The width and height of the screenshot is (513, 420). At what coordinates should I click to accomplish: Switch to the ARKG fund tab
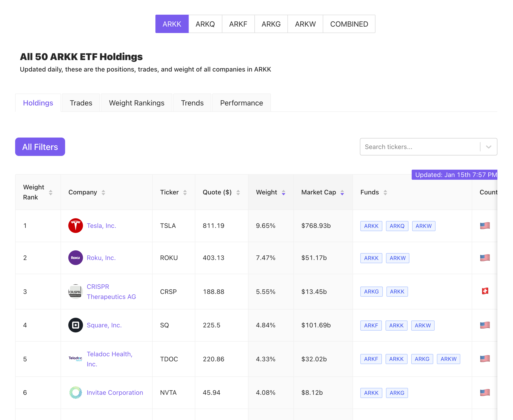point(271,24)
